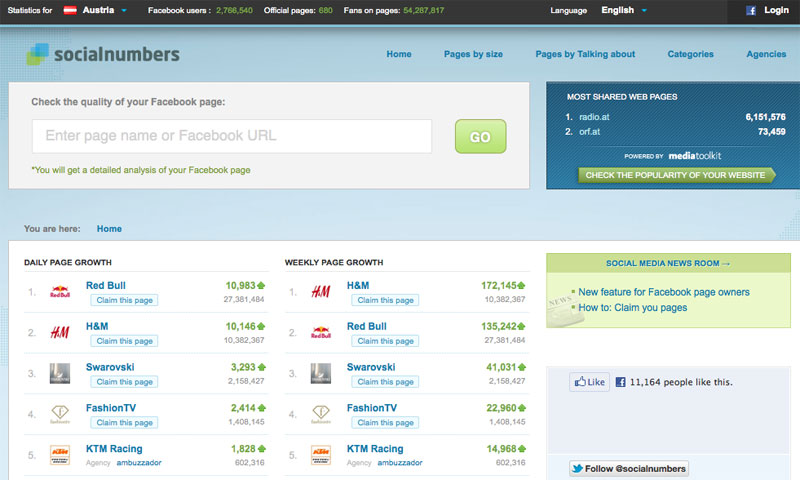Click green up arrow beside 172,145
Image resolution: width=800 pixels, height=480 pixels.
coord(521,286)
